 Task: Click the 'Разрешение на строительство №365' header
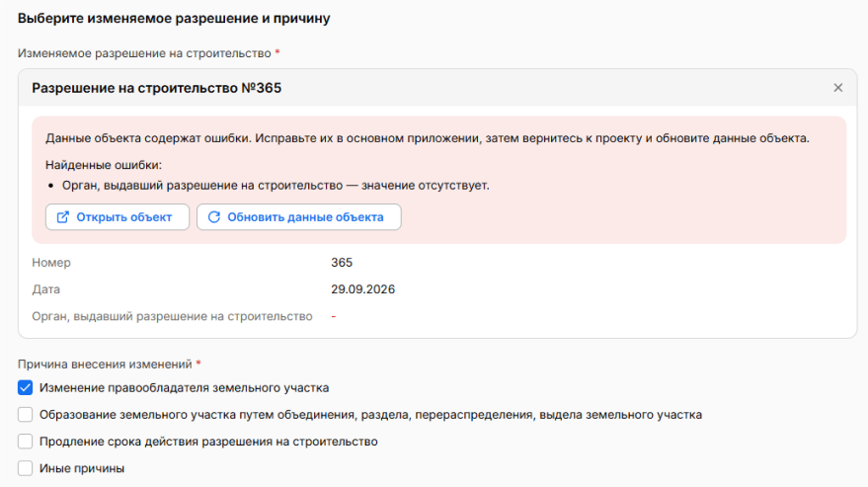coord(157,88)
